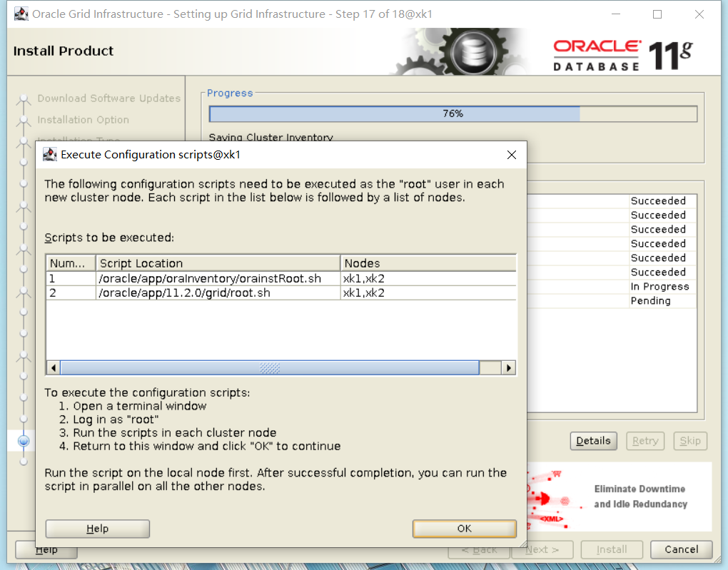Click the 76% installation progress bar
The width and height of the screenshot is (728, 570).
[453, 113]
